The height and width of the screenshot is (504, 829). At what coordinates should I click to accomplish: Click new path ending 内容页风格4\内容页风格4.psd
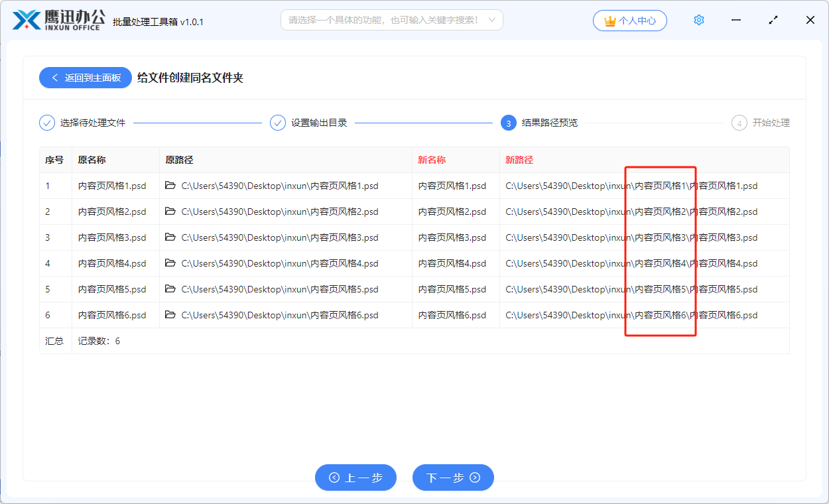(x=631, y=263)
